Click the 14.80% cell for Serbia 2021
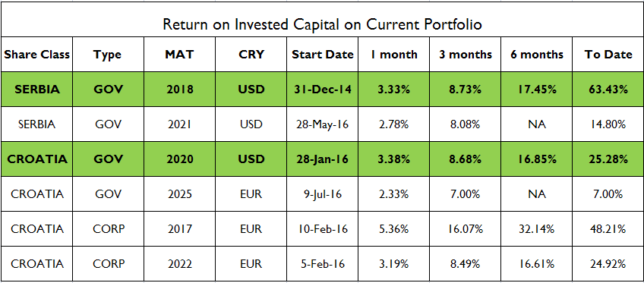Viewport: 644px width, 283px height. pos(608,124)
